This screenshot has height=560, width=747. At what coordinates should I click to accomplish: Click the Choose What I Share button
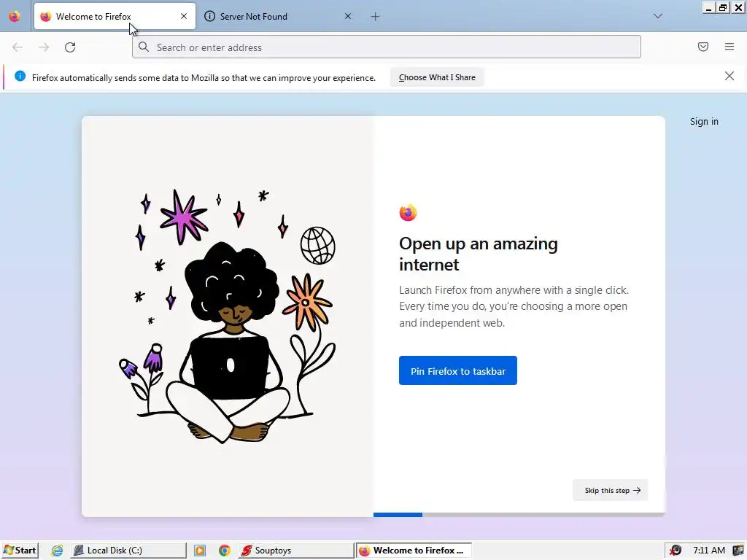(x=437, y=77)
